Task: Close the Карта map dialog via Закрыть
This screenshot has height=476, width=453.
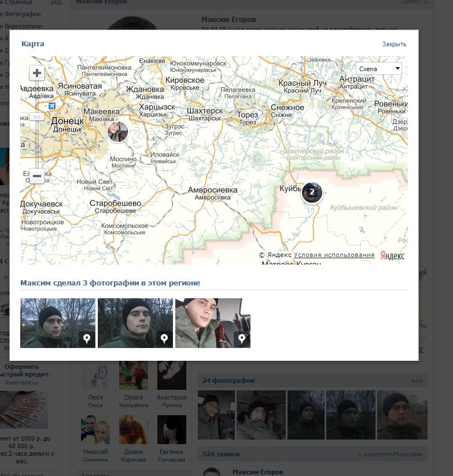Action: (x=394, y=45)
